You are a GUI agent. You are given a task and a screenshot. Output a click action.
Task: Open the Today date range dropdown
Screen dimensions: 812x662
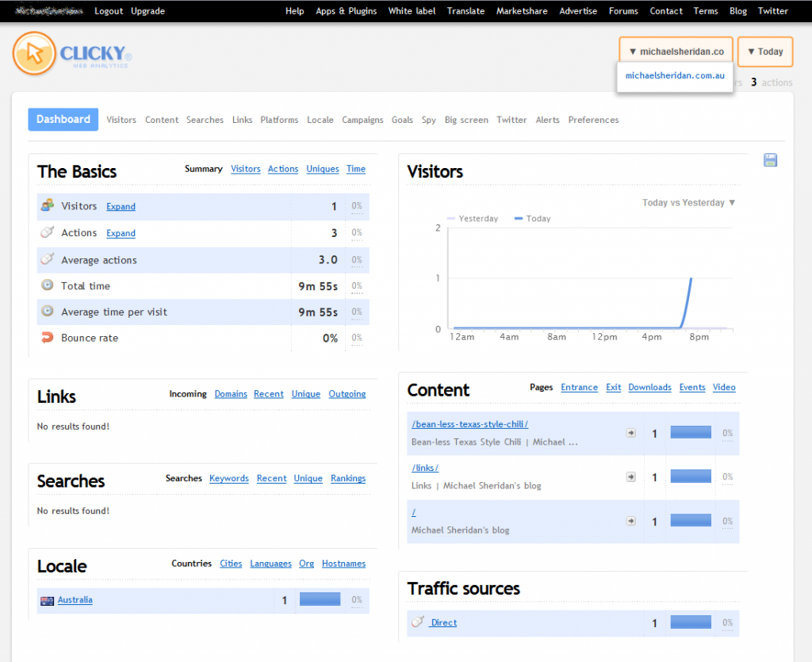click(x=765, y=52)
